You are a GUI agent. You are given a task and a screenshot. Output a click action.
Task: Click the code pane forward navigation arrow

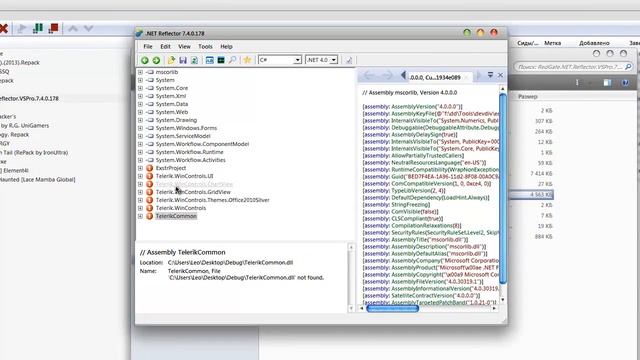point(387,75)
